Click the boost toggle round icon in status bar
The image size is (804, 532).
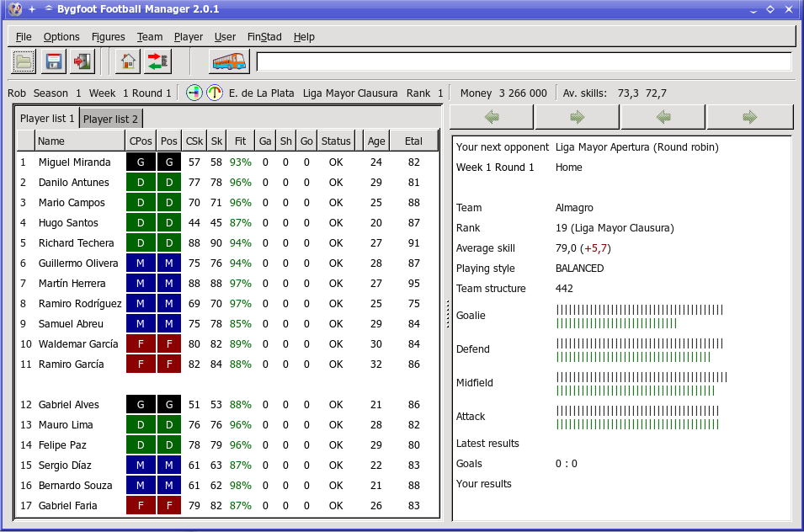pyautogui.click(x=215, y=93)
